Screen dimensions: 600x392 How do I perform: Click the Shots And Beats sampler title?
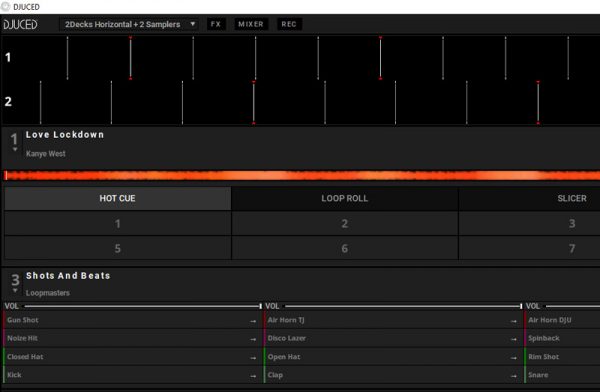point(68,276)
